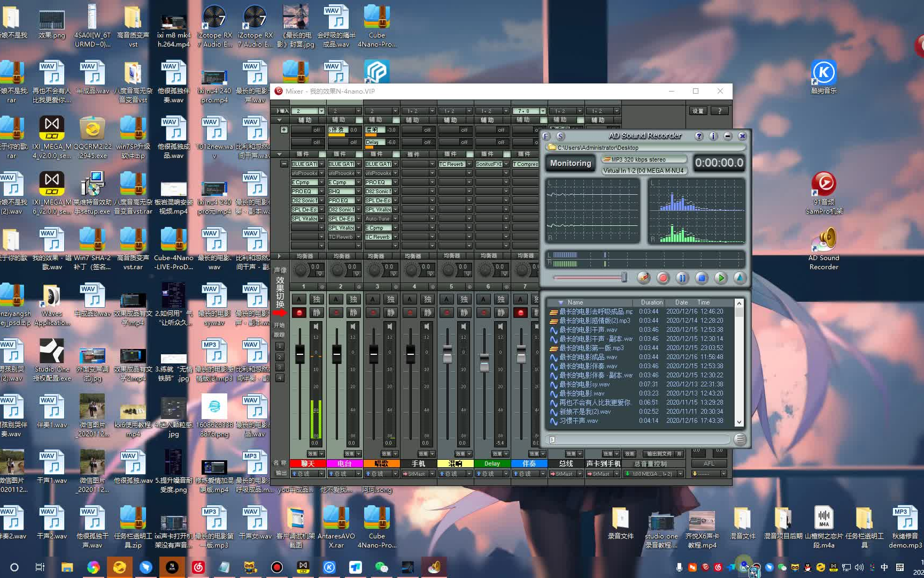Open the recorder help question mark icon
Image resolution: width=924 pixels, height=578 pixels.
pos(699,136)
